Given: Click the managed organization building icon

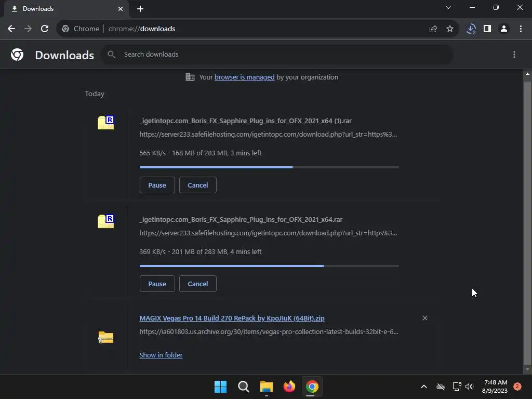Looking at the screenshot, I should tap(190, 77).
